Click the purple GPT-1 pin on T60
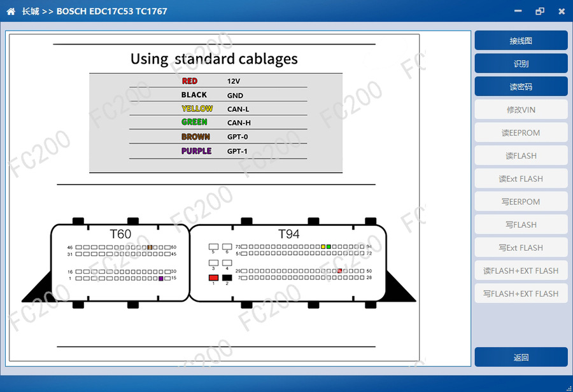This screenshot has width=573, height=392. coord(161,278)
